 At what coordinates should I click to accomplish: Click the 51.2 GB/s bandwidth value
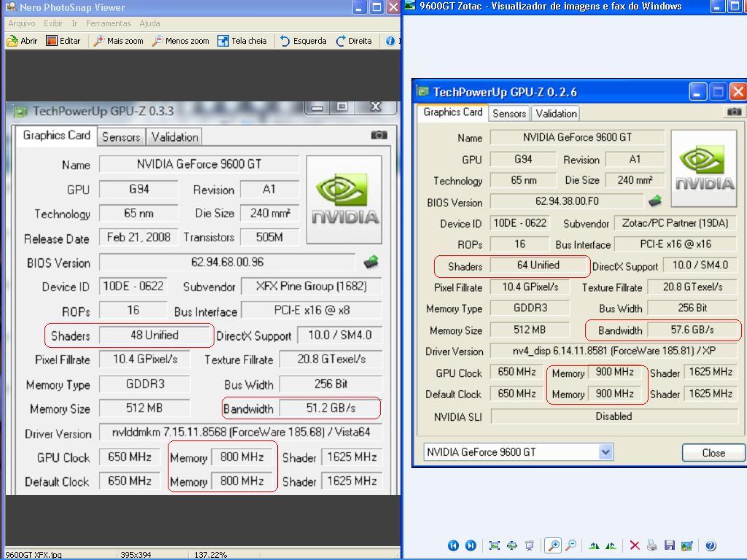[330, 408]
